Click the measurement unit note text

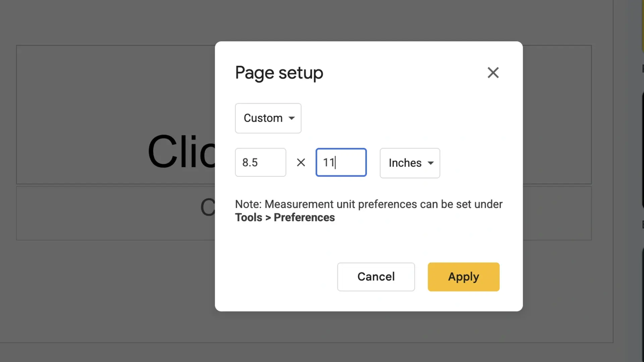pos(368,204)
